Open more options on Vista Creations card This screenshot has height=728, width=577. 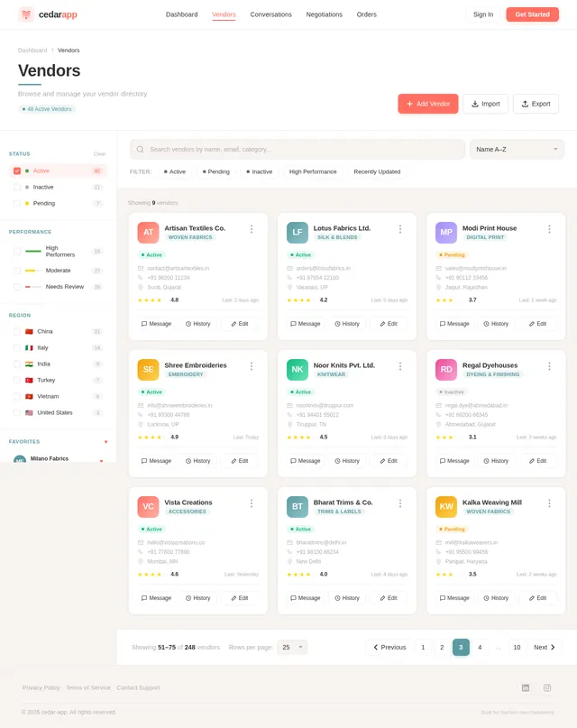252,503
